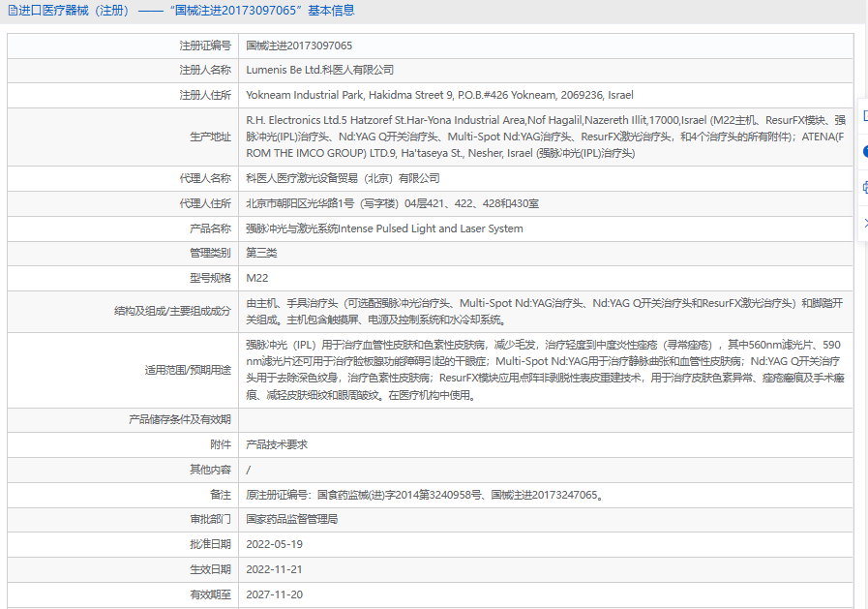Select the R.H. Electronics Ltd. production address text
The height and width of the screenshot is (609, 868).
click(x=546, y=137)
